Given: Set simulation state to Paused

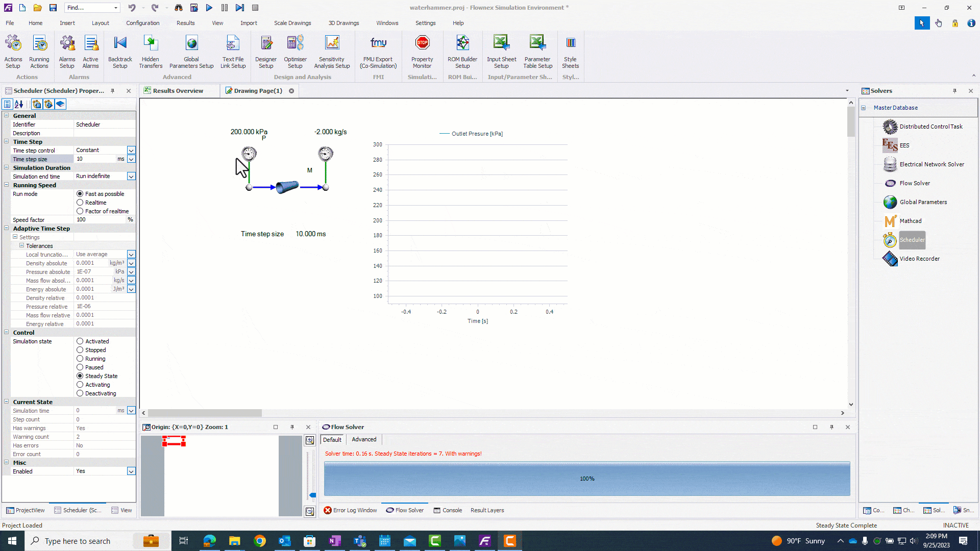Looking at the screenshot, I should [x=80, y=367].
